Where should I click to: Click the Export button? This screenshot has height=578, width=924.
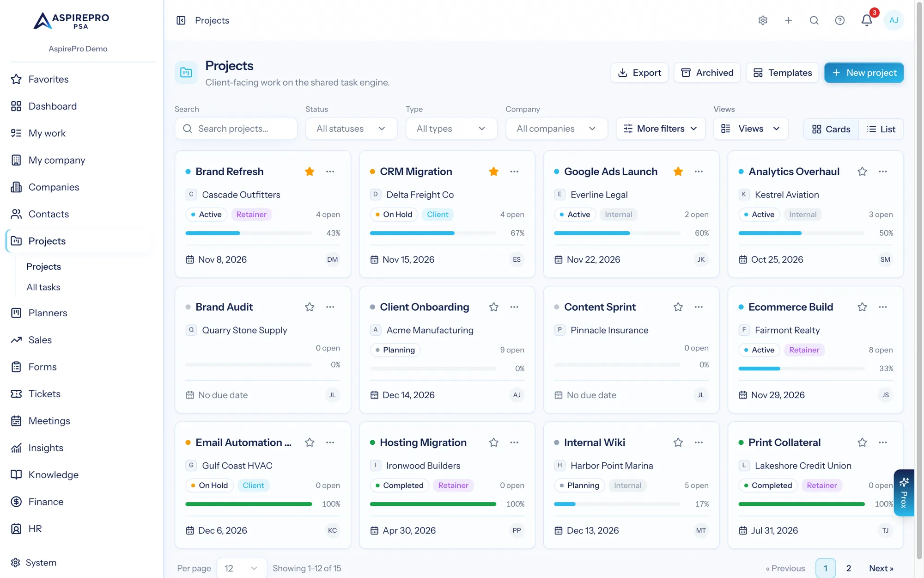point(639,73)
